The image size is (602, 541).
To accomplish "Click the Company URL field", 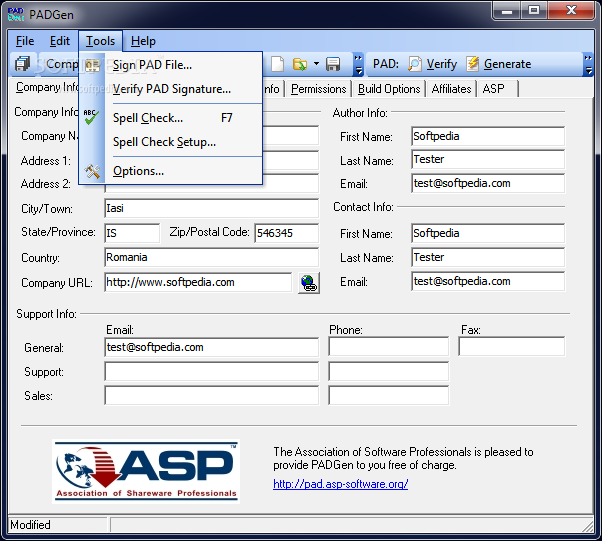I will 198,283.
